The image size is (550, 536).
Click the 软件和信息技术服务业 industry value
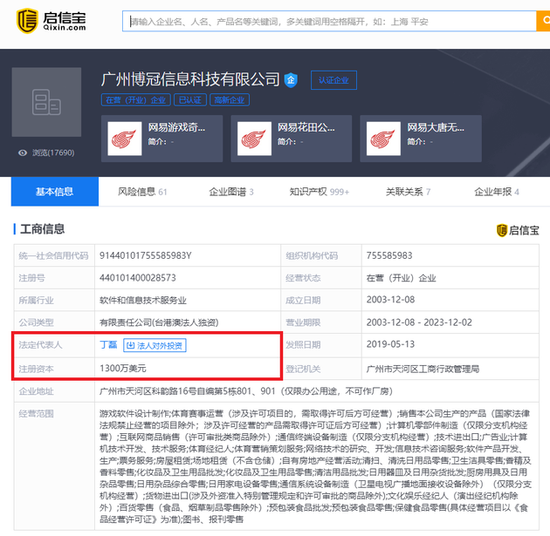click(143, 301)
